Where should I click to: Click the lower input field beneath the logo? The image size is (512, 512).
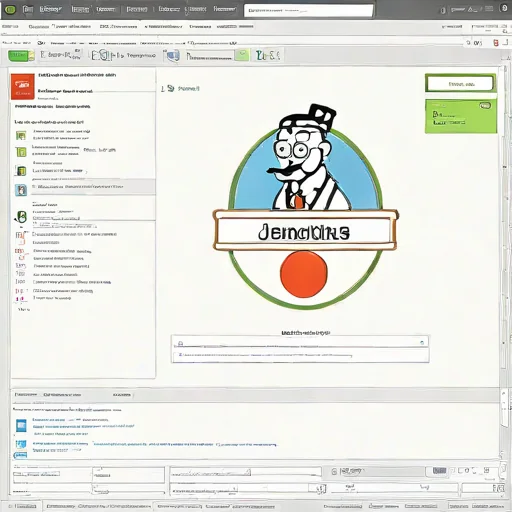pyautogui.click(x=300, y=356)
